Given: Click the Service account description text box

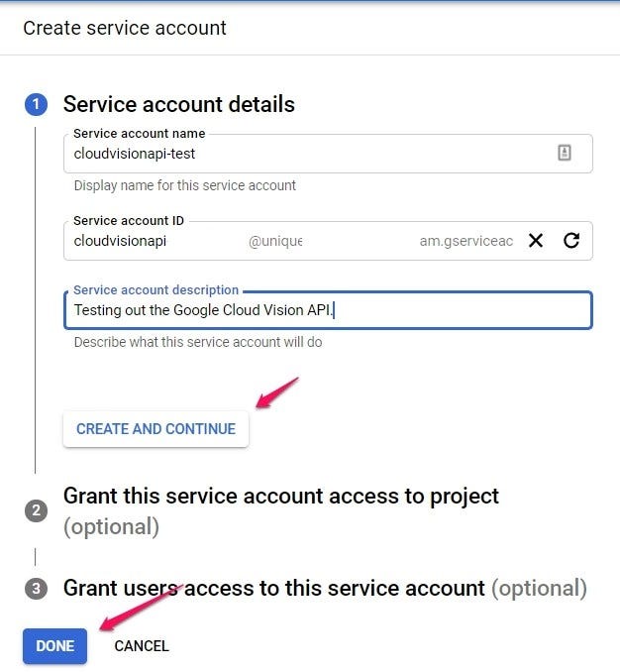Looking at the screenshot, I should click(327, 310).
